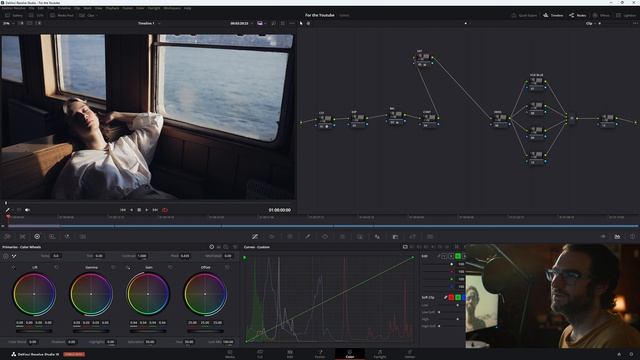Switch to the Edit page

(x=290, y=354)
